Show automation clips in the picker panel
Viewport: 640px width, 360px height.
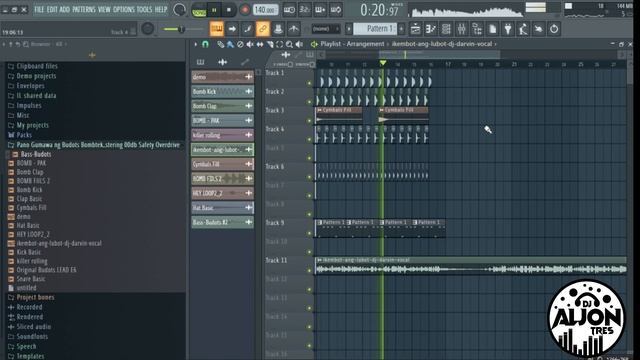click(x=244, y=62)
